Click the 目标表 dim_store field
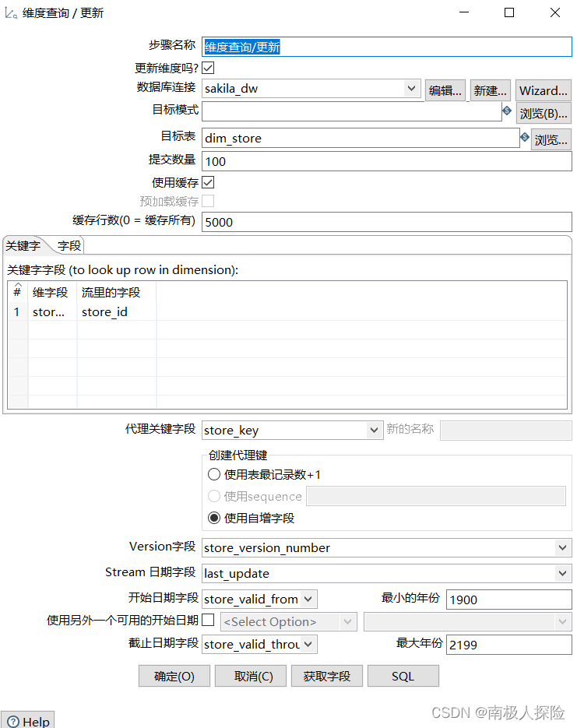 (x=361, y=138)
